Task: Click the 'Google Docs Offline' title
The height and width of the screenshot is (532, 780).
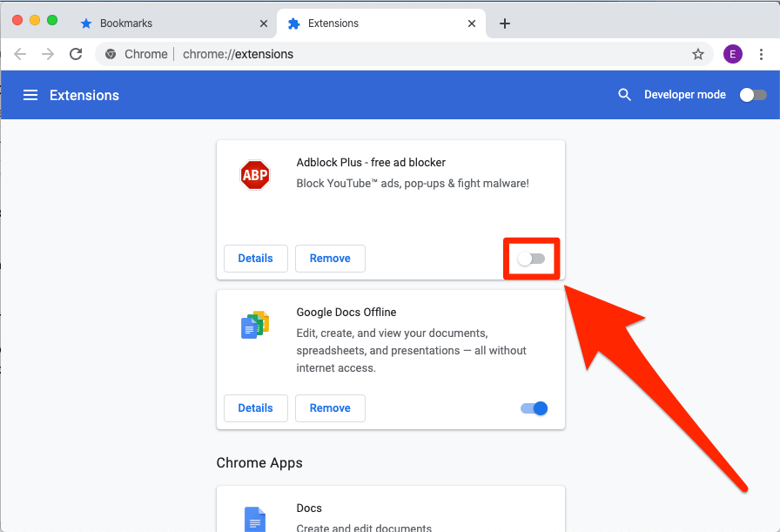Action: (x=346, y=312)
